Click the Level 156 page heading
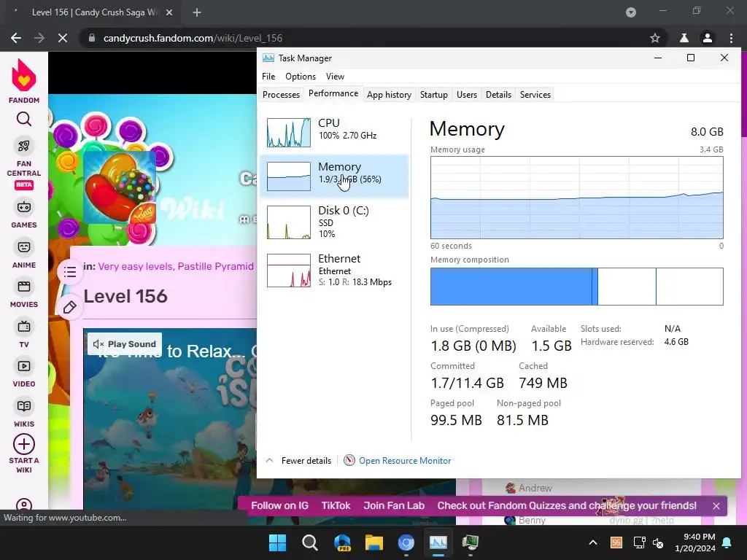 [x=125, y=296]
